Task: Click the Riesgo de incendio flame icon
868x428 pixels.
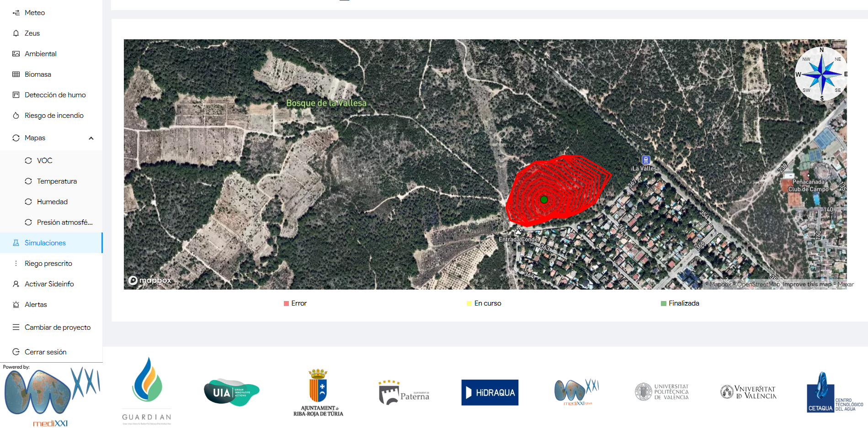Action: coord(16,116)
